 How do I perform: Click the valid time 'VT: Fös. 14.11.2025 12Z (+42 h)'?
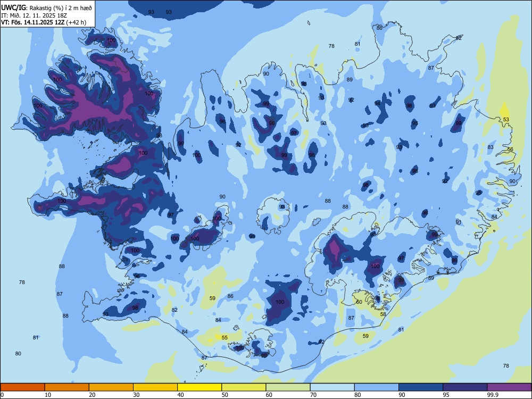click(x=44, y=22)
